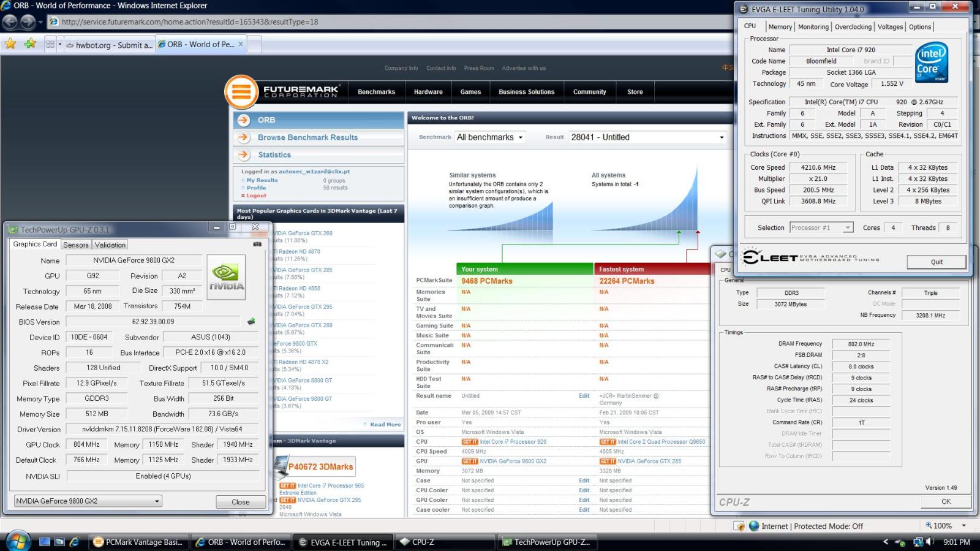Click Show Desktop quick launch icon
The width and height of the screenshot is (980, 551).
pos(44,542)
